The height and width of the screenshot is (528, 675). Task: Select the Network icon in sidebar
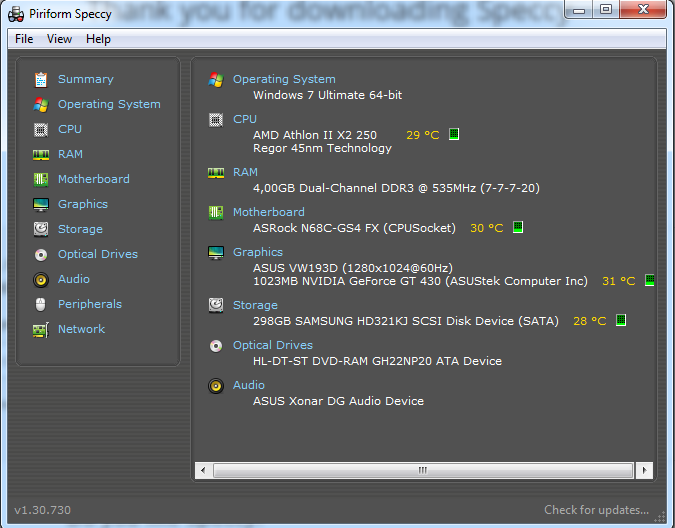pos(41,329)
